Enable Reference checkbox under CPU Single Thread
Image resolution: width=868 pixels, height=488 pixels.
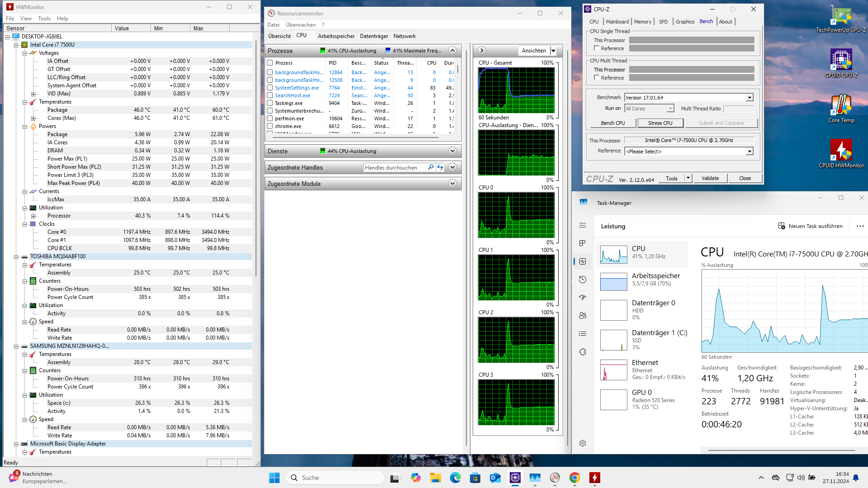tap(597, 48)
